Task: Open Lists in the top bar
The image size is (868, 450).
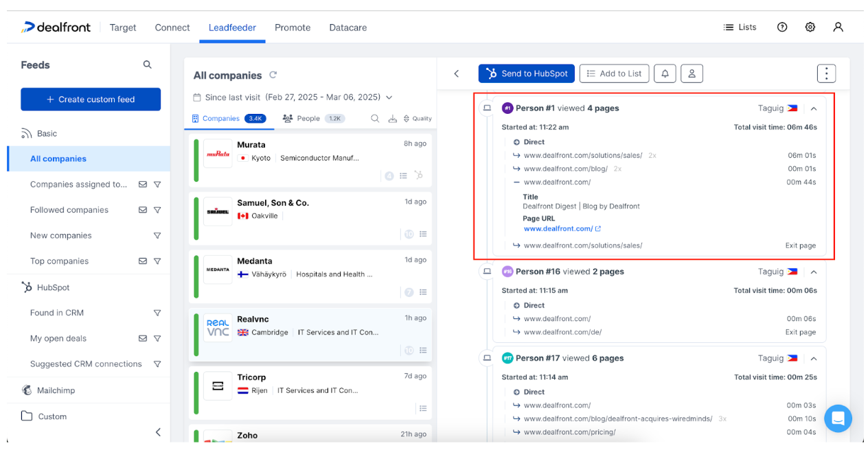Action: (x=740, y=27)
